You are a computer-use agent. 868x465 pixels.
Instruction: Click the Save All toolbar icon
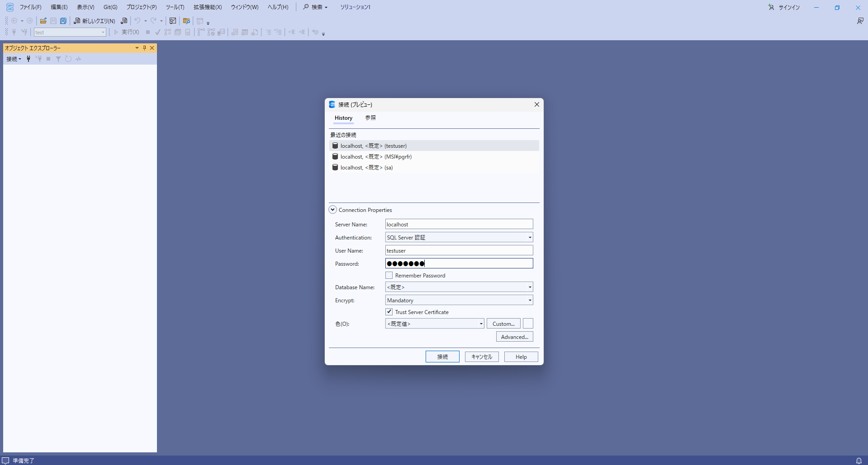click(63, 21)
